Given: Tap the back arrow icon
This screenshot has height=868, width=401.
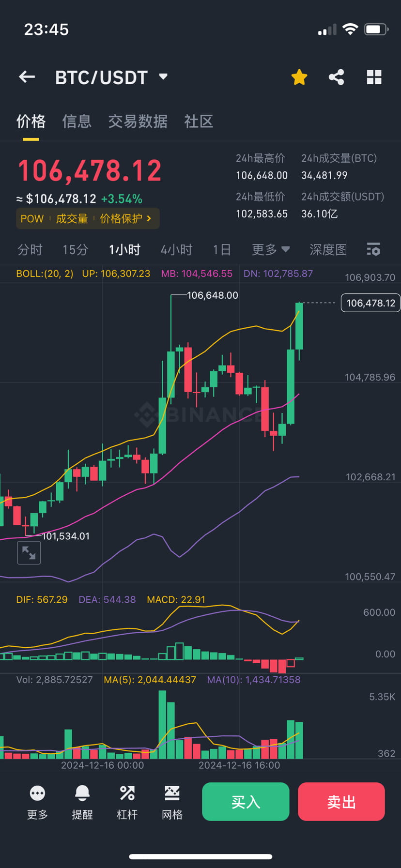Looking at the screenshot, I should 27,76.
